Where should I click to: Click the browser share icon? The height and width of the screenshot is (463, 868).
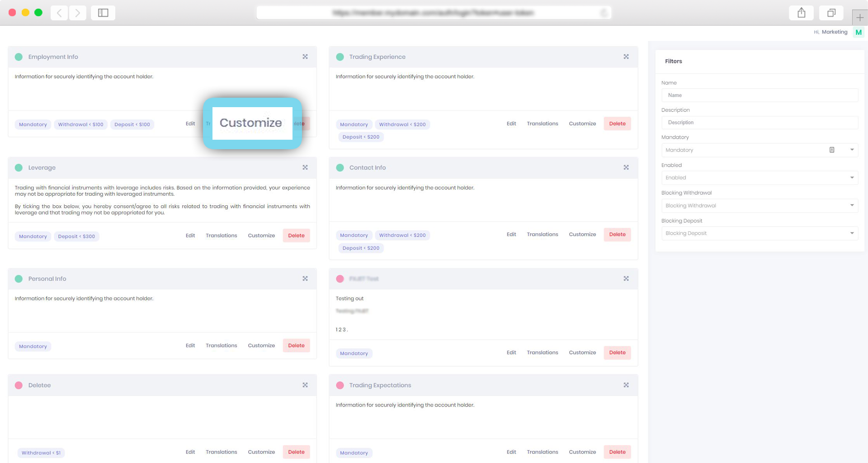click(802, 13)
